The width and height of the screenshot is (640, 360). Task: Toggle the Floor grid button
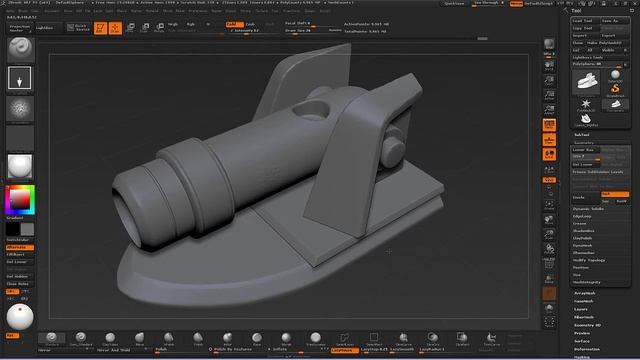(549, 140)
